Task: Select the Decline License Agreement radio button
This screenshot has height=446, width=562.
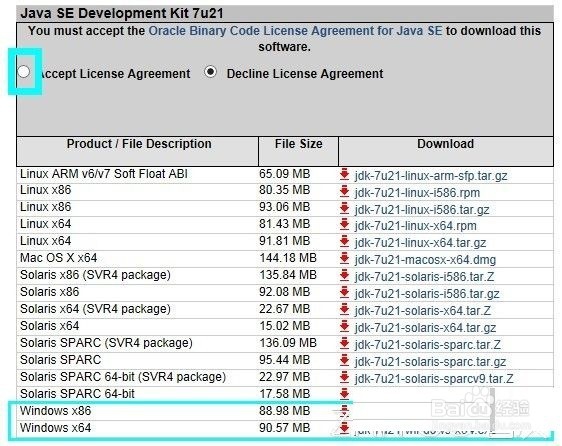Action: [210, 72]
